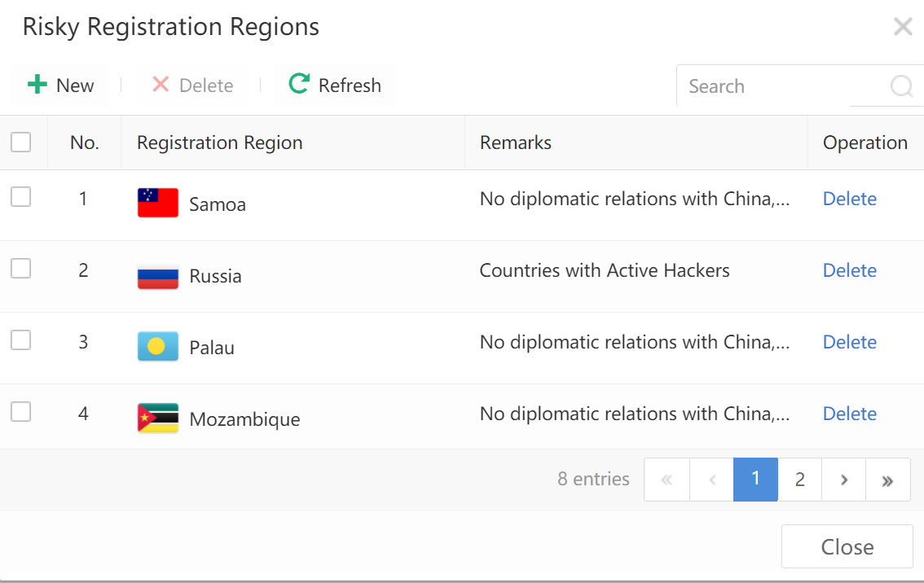This screenshot has width=924, height=583.
Task: Tick the Mozambique row checkbox
Action: [21, 412]
